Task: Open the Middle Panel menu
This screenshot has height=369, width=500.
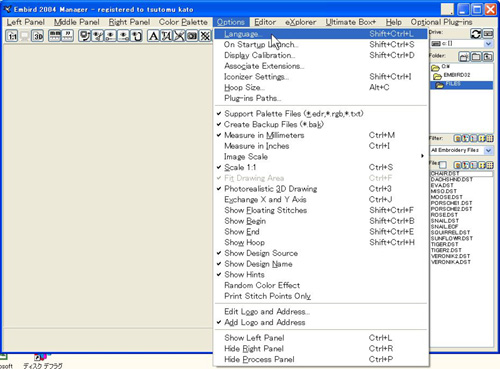Action: [x=77, y=22]
